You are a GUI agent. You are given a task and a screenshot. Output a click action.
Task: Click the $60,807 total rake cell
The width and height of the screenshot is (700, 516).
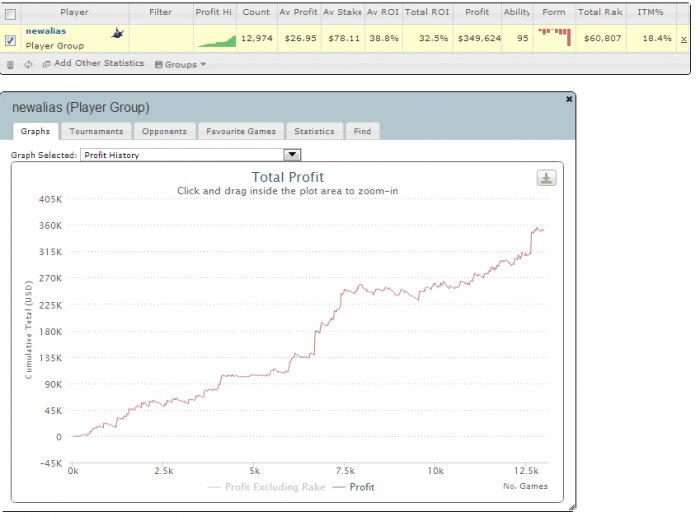click(603, 38)
